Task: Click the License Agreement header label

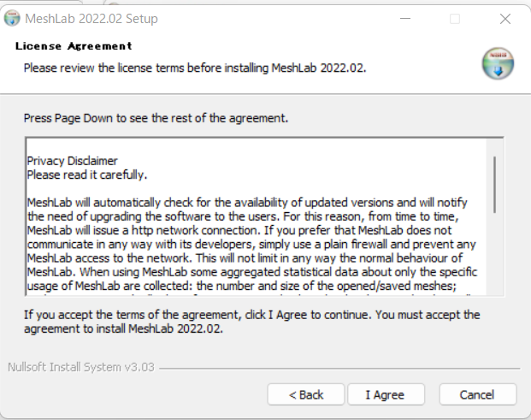Action: [x=74, y=46]
